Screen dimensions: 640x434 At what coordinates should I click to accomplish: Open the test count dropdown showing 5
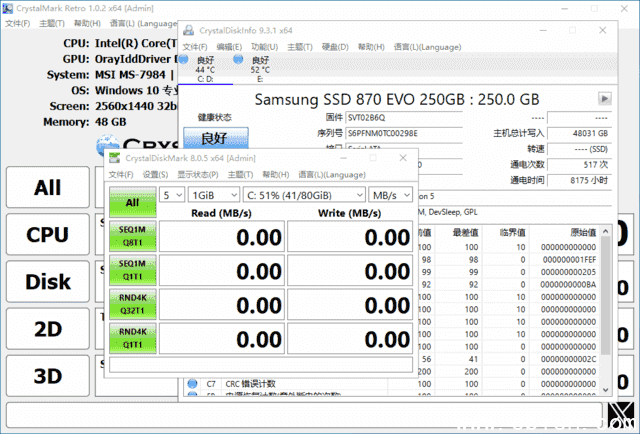(x=172, y=194)
